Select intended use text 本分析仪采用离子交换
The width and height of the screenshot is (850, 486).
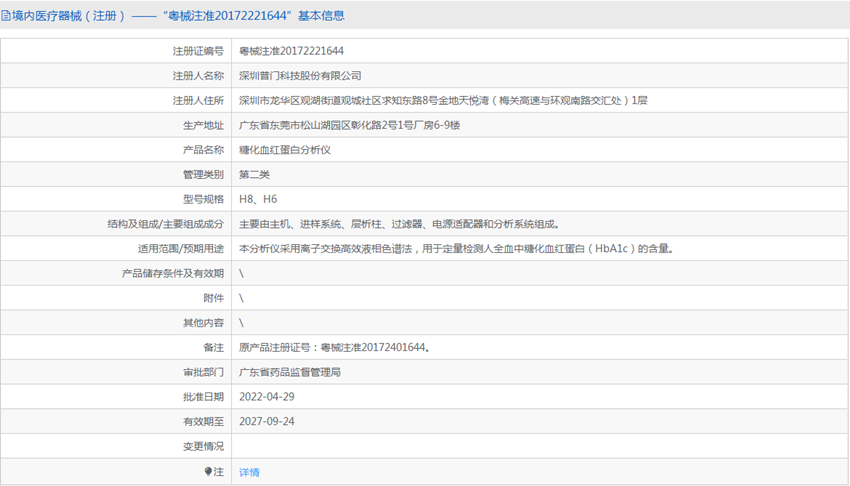(456, 249)
